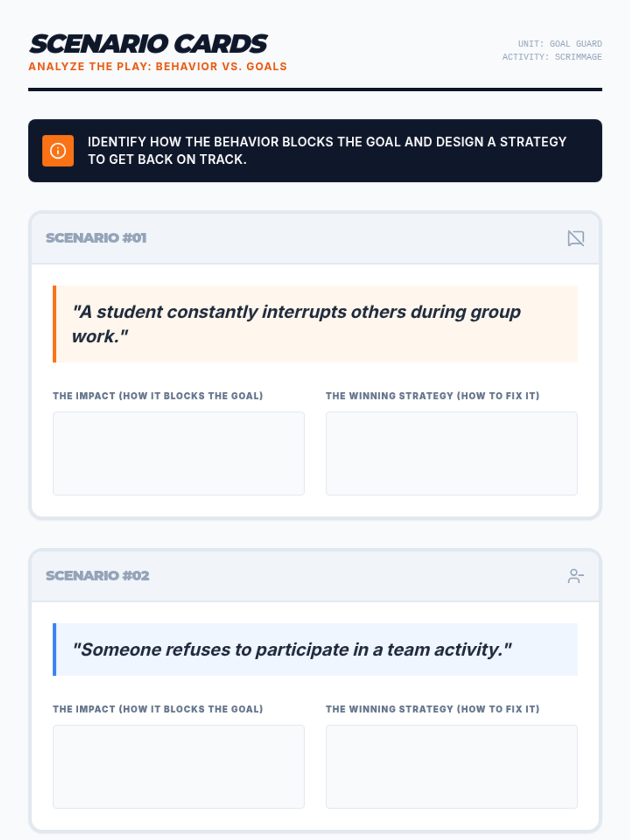Screen dimensions: 630x840
Task: Click Scenario #02 'The Impact' field label
Action: [x=158, y=709]
